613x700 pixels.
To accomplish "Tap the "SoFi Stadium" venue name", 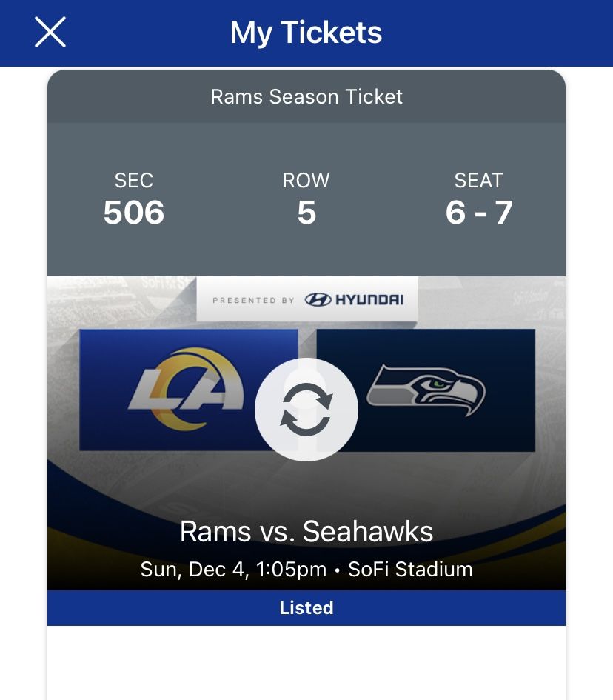I will pyautogui.click(x=410, y=570).
